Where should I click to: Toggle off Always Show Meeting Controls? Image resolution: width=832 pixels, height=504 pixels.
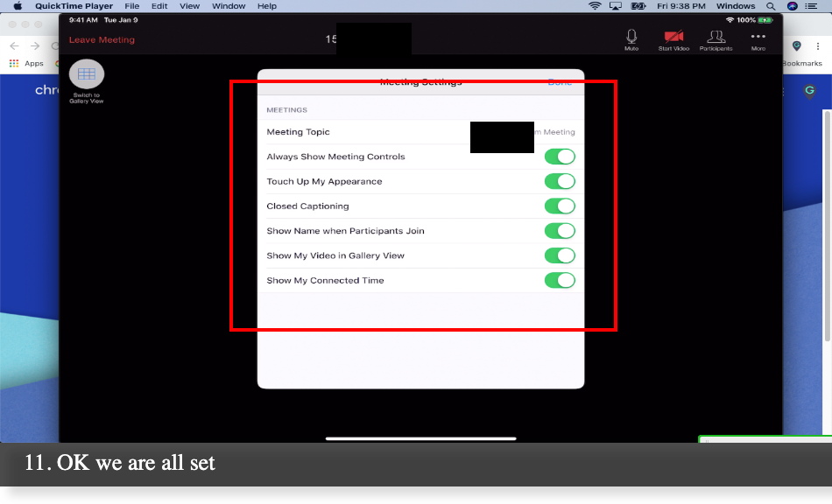click(561, 156)
